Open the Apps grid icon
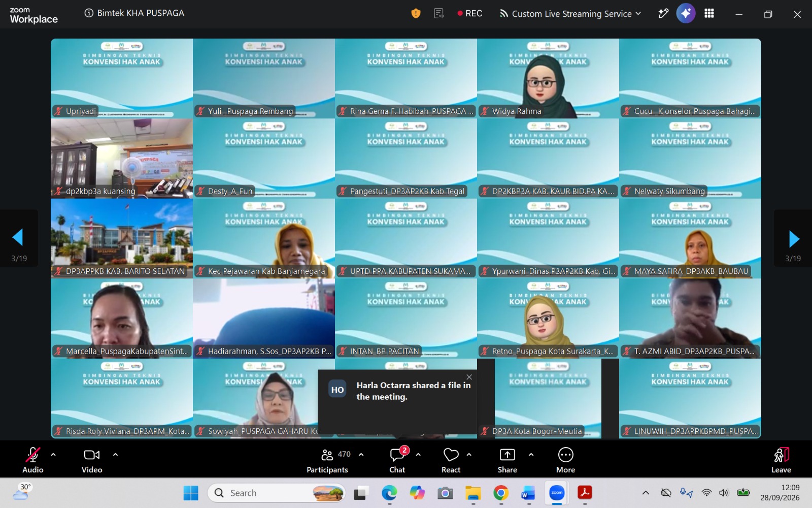 709,14
